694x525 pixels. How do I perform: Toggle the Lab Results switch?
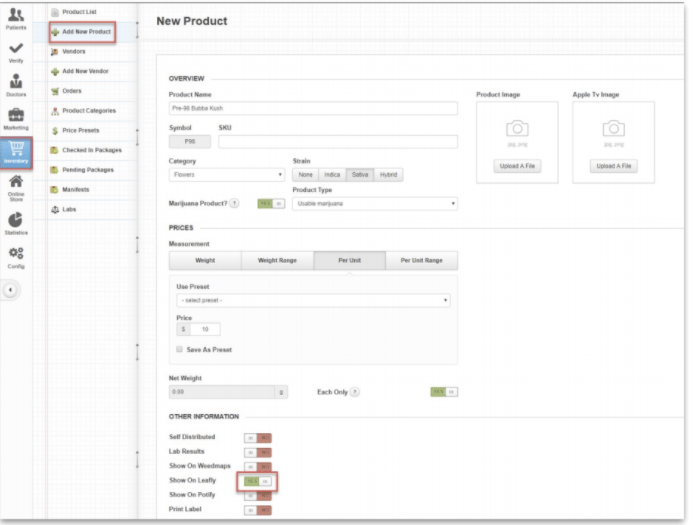tap(258, 452)
